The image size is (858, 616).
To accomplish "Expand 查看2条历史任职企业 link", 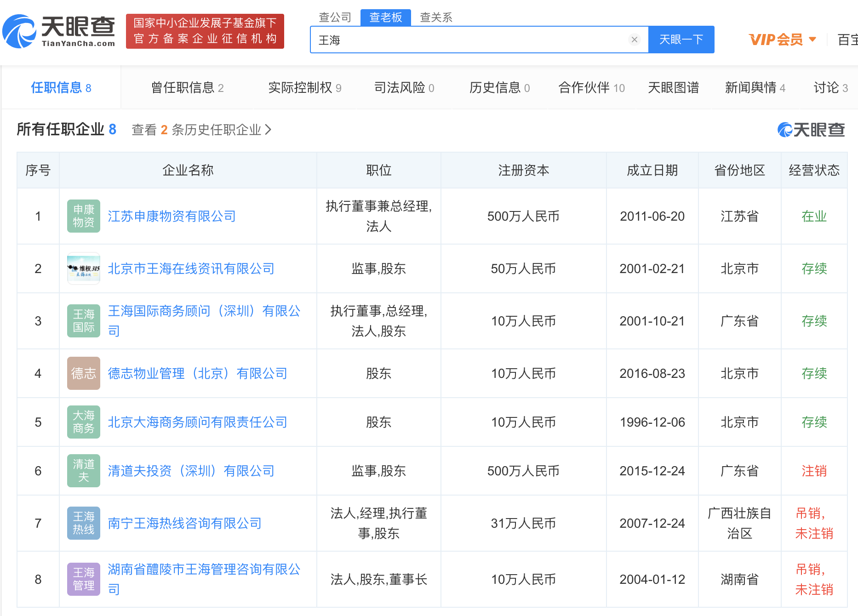I will 201,130.
